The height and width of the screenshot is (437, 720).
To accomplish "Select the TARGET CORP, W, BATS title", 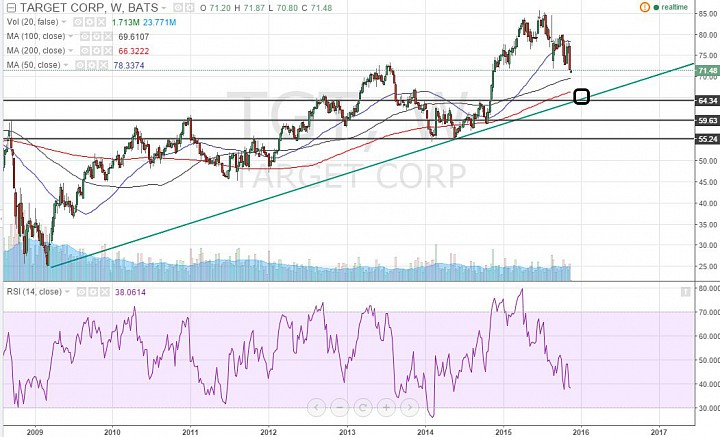I will click(x=89, y=8).
